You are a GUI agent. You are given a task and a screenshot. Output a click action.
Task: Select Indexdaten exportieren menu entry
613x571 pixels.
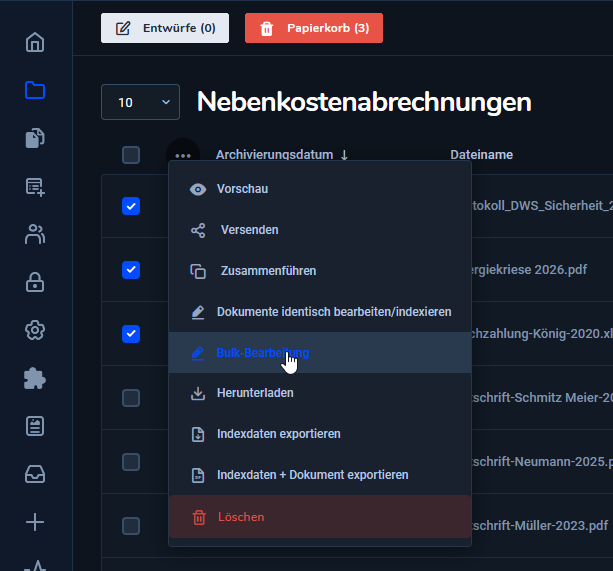320,434
